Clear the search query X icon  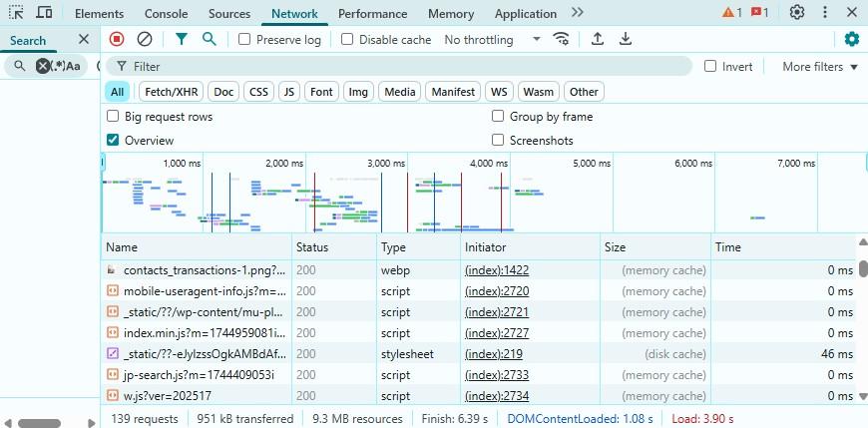(x=43, y=67)
